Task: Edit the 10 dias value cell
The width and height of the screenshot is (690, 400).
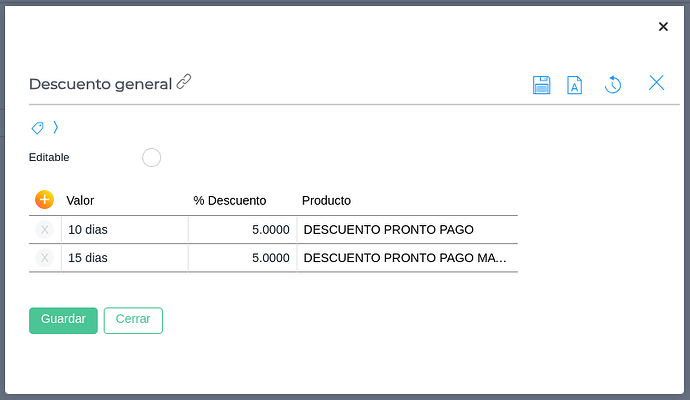Action: tap(125, 230)
